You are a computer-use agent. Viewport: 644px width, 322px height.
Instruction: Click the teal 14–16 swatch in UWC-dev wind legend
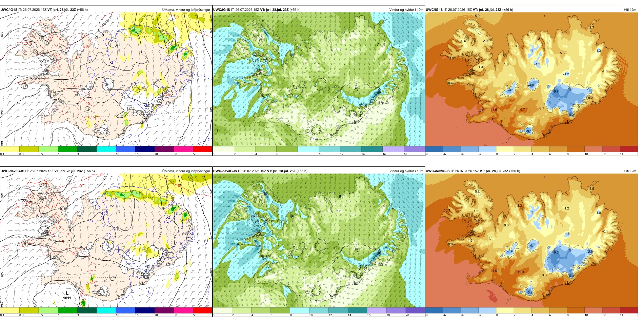point(358,310)
